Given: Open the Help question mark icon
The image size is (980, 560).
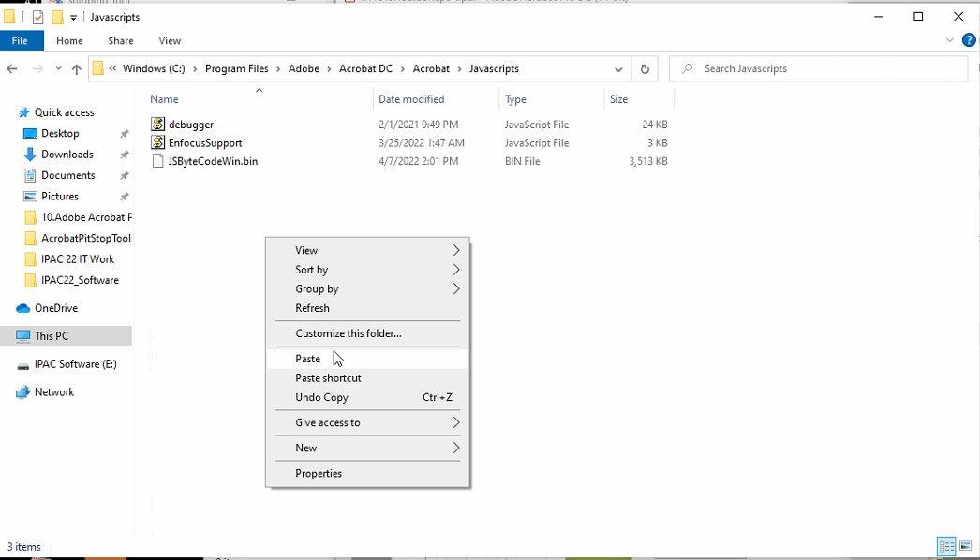Looking at the screenshot, I should pyautogui.click(x=969, y=41).
